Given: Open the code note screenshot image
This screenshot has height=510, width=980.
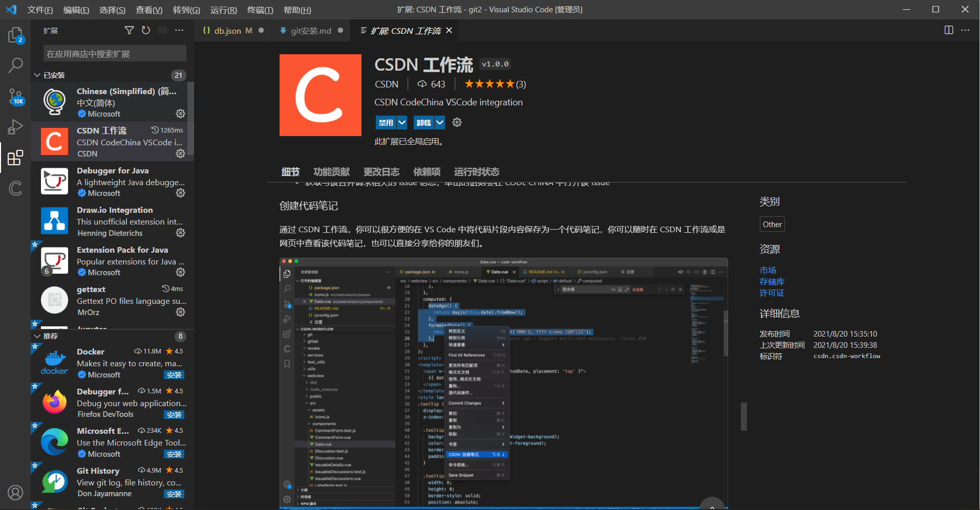Looking at the screenshot, I should (x=503, y=383).
